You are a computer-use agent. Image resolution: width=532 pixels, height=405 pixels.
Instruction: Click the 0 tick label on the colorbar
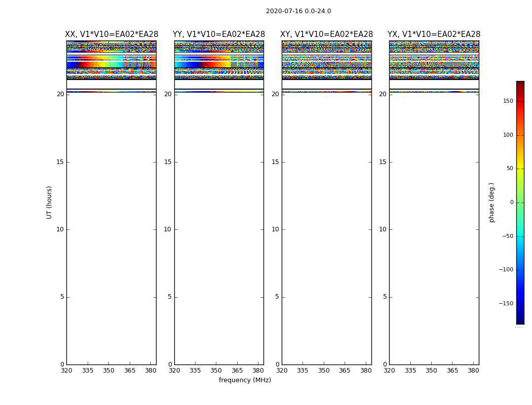coord(512,202)
